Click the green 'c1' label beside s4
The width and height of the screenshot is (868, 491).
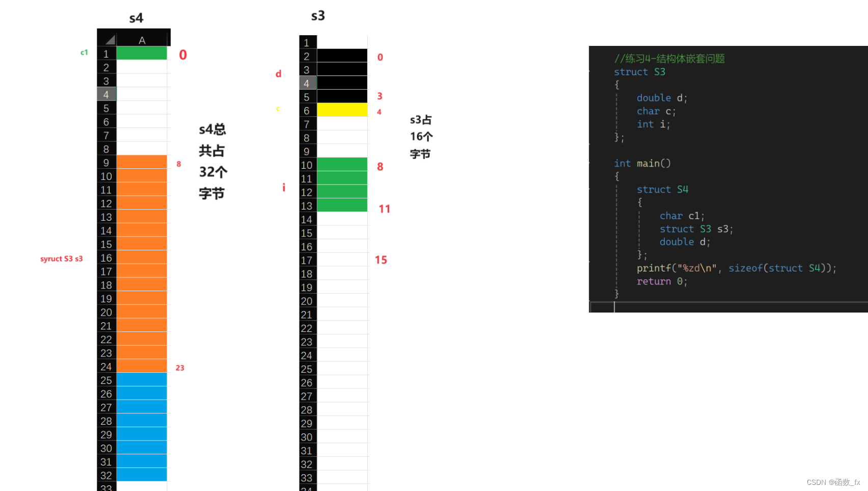click(x=85, y=53)
